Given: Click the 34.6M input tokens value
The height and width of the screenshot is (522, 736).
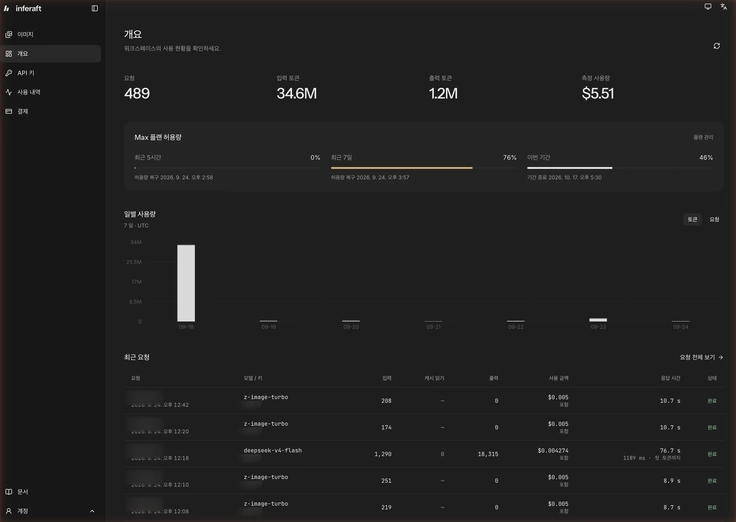Looking at the screenshot, I should 297,93.
